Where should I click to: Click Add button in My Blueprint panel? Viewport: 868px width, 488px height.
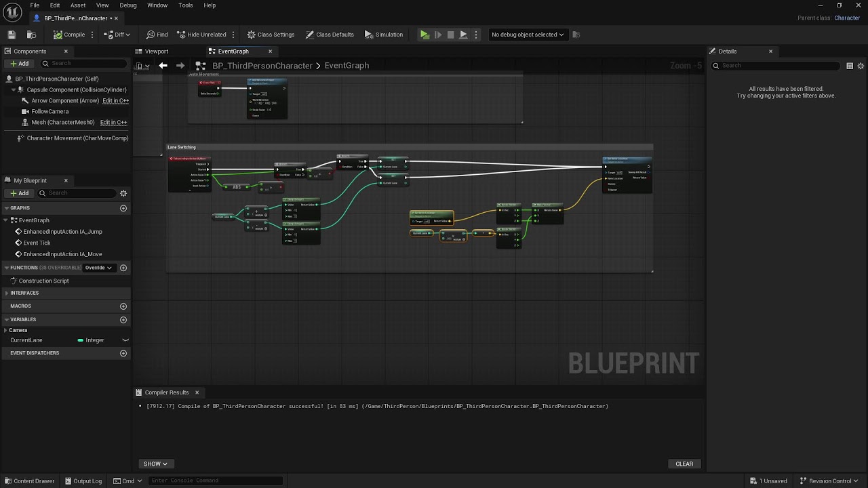pyautogui.click(x=19, y=193)
